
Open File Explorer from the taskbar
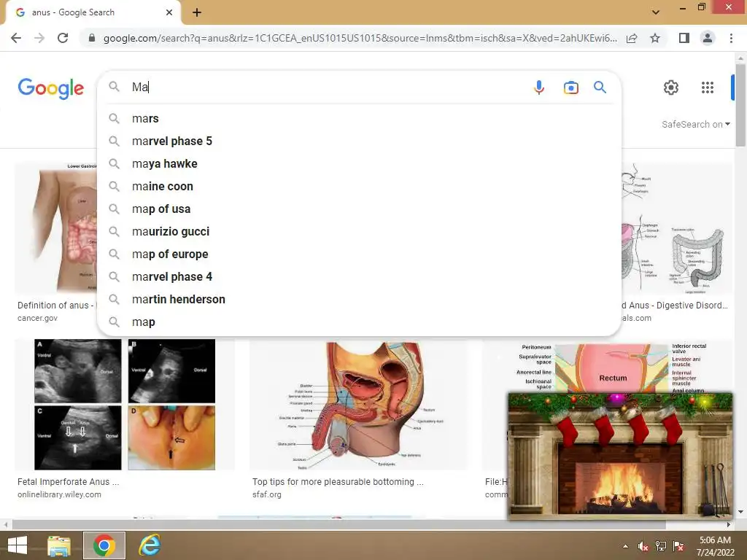(59, 545)
